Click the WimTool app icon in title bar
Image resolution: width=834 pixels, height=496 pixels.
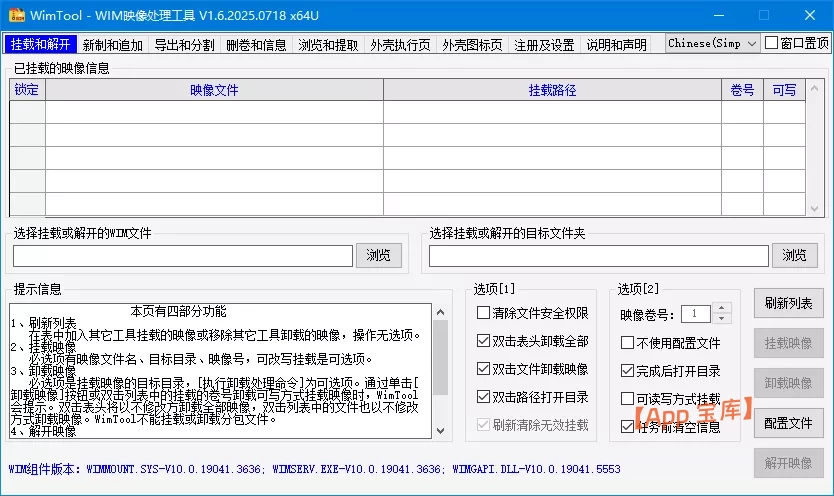coord(16,15)
